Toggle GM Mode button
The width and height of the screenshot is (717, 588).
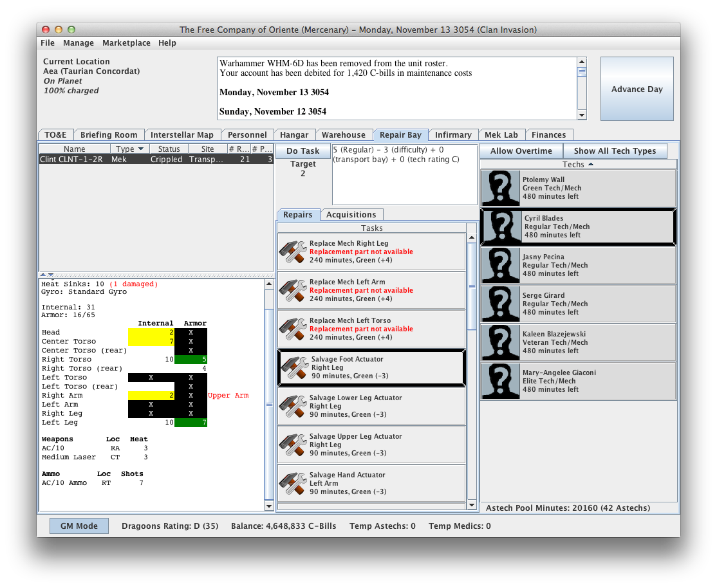tap(79, 526)
